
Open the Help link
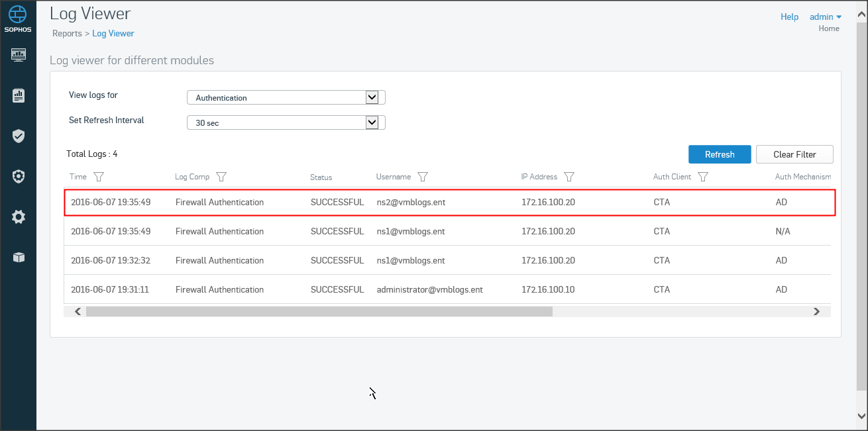point(789,17)
